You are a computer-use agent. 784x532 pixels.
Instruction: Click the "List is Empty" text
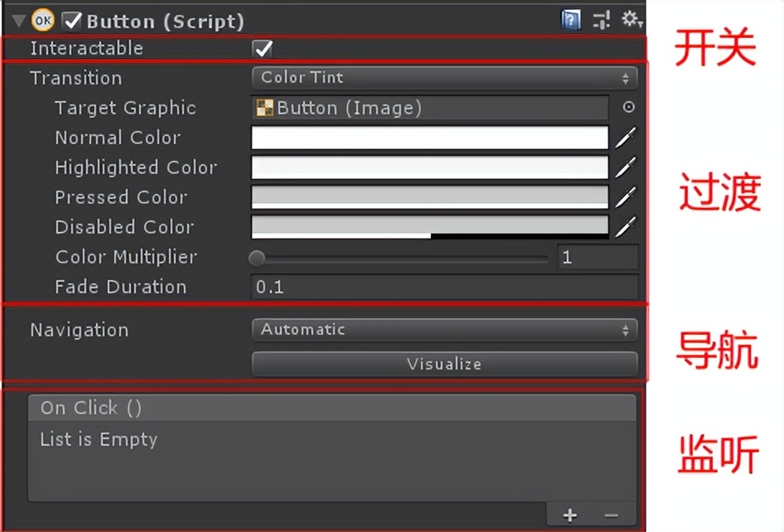[x=99, y=439]
